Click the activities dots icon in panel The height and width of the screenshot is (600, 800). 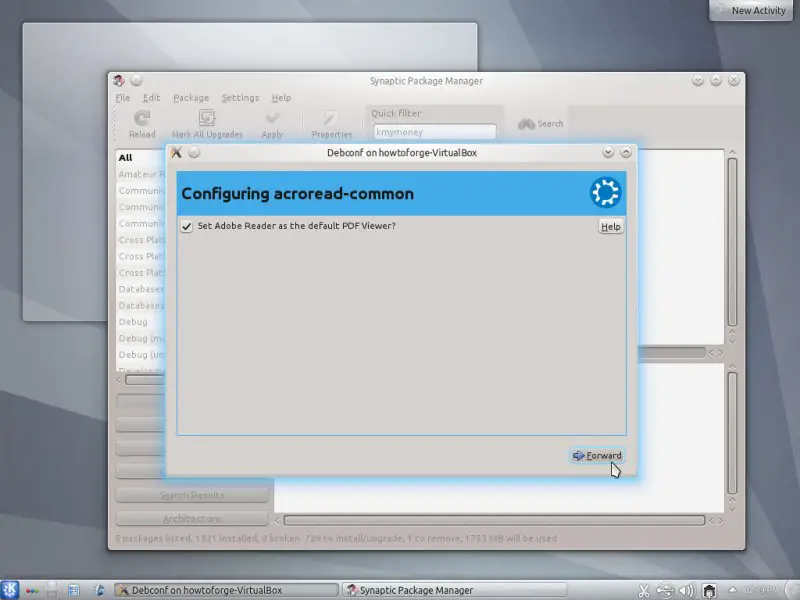pos(32,591)
